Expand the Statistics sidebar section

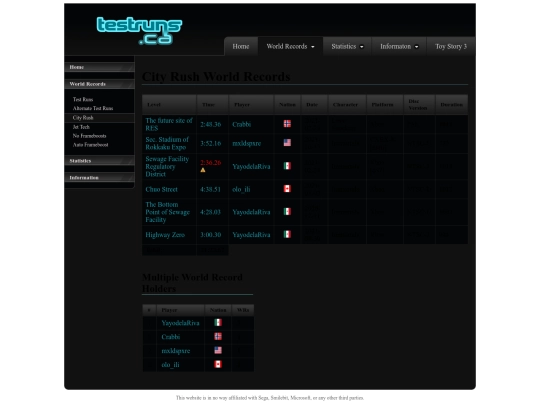tap(100, 161)
